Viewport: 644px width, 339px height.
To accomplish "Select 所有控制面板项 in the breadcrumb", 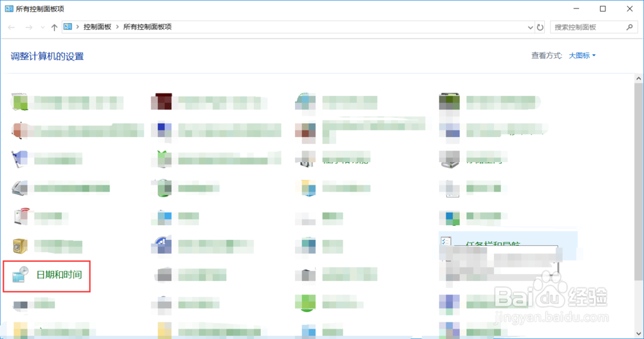I will 147,26.
